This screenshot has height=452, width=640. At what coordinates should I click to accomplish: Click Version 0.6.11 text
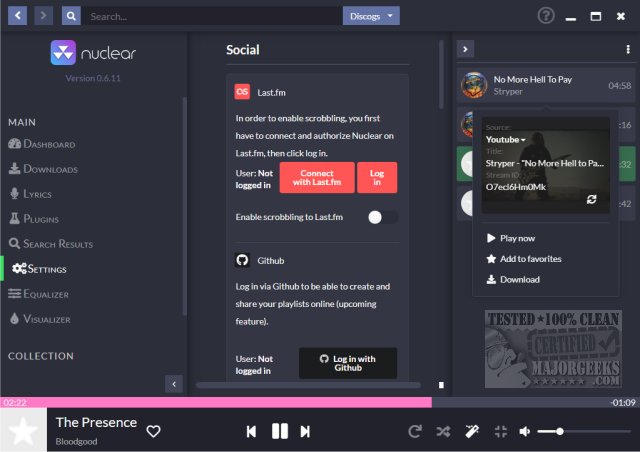(93, 78)
